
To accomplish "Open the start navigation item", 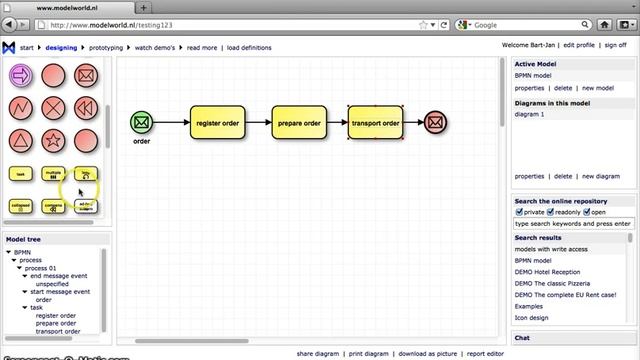I will (x=27, y=48).
